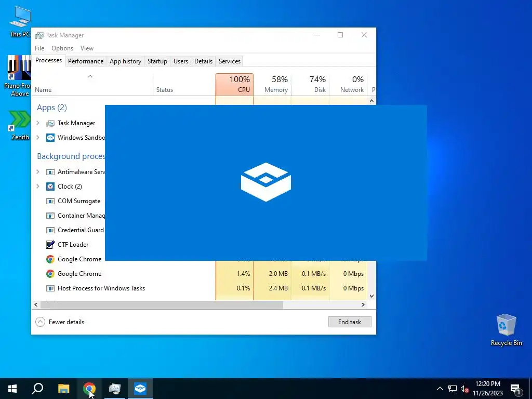Switch to the App history tab
This screenshot has height=399, width=532.
click(x=125, y=61)
